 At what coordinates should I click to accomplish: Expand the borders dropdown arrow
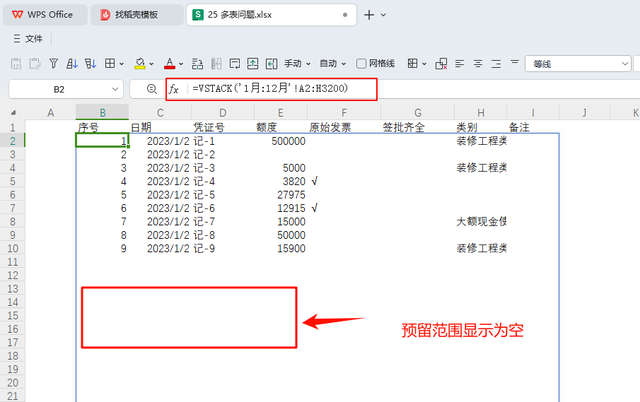[x=122, y=64]
